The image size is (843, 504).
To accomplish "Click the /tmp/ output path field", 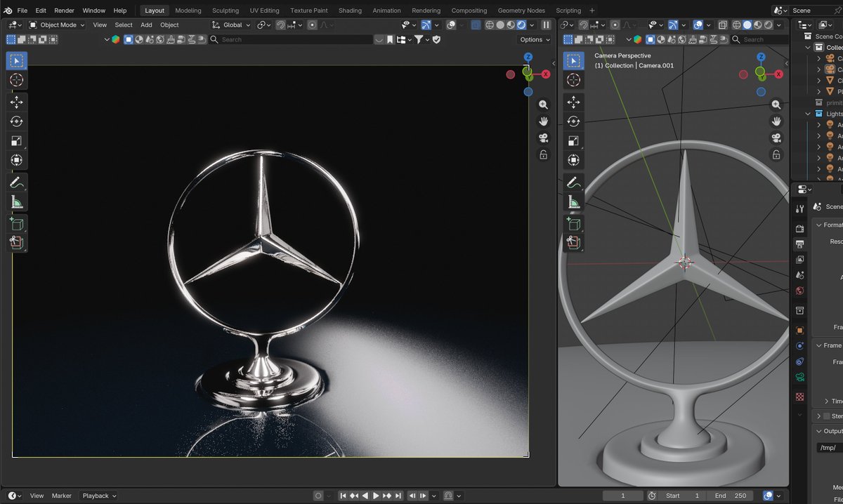I will pos(830,447).
